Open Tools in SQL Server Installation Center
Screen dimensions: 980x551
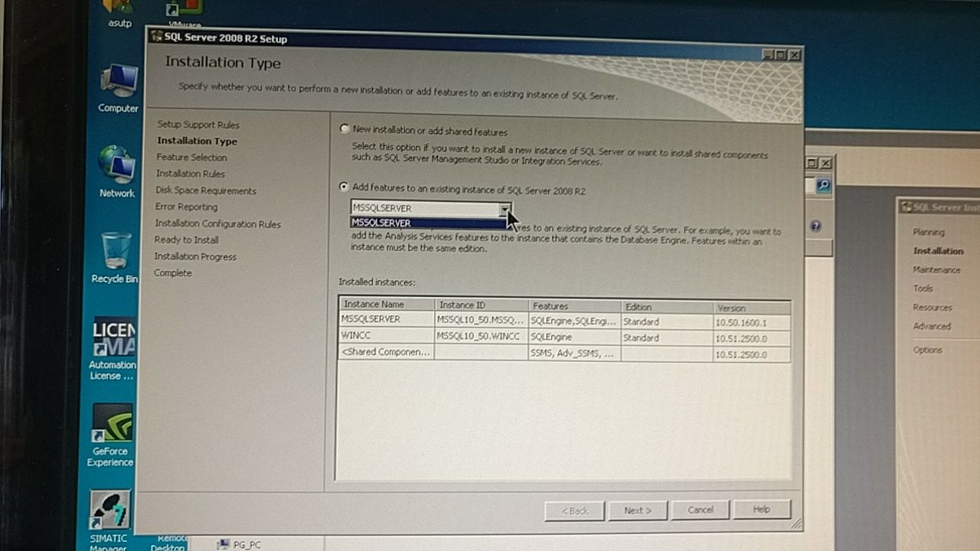coord(923,289)
